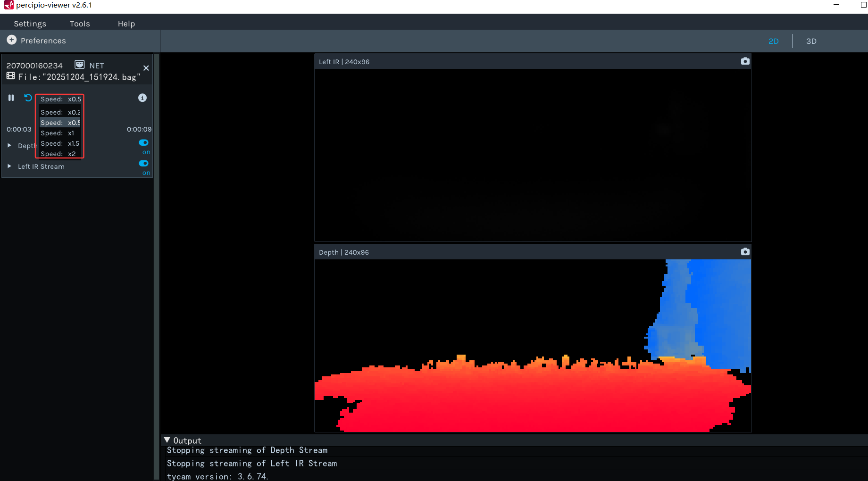Click the Stopping streaming of Depth Stream line
Image resolution: width=868 pixels, height=481 pixels.
(247, 450)
